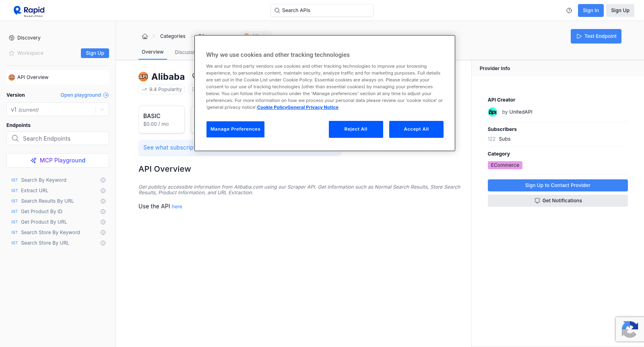Select Search Store By Keyword endpoint

pyautogui.click(x=50, y=233)
